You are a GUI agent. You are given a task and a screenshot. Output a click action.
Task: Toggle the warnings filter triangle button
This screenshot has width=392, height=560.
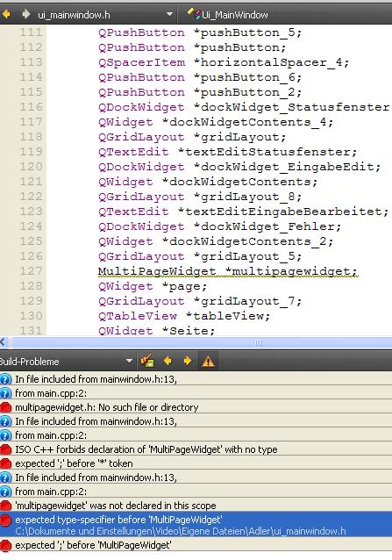pyautogui.click(x=208, y=361)
